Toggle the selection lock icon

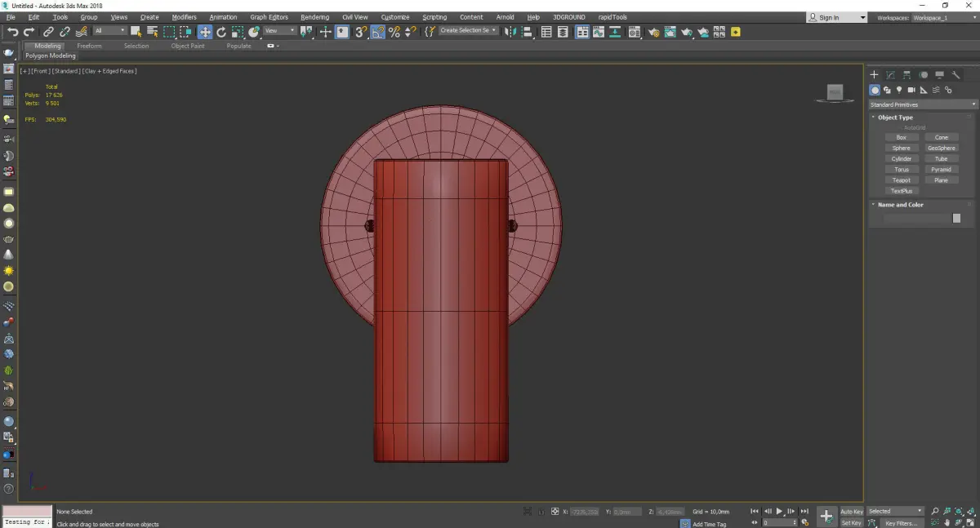coord(540,512)
